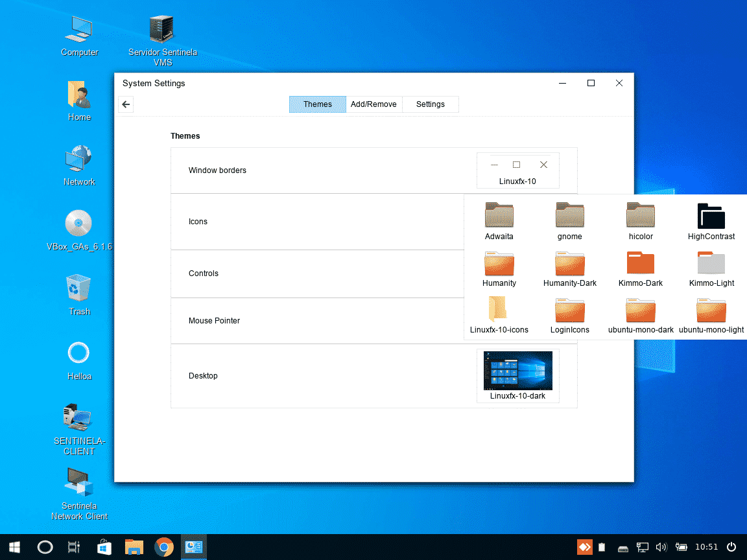Choose the Linuxfx-10-icons theme
747x560 pixels.
(499, 314)
